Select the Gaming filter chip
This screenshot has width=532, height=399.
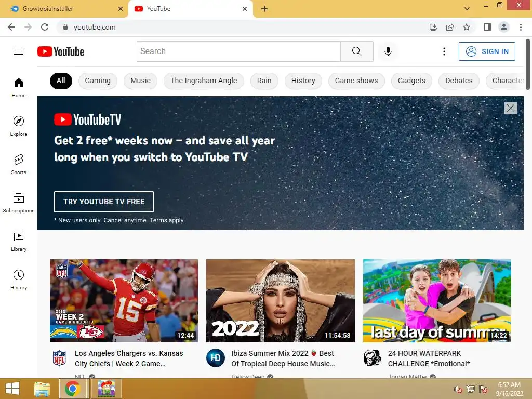click(98, 81)
